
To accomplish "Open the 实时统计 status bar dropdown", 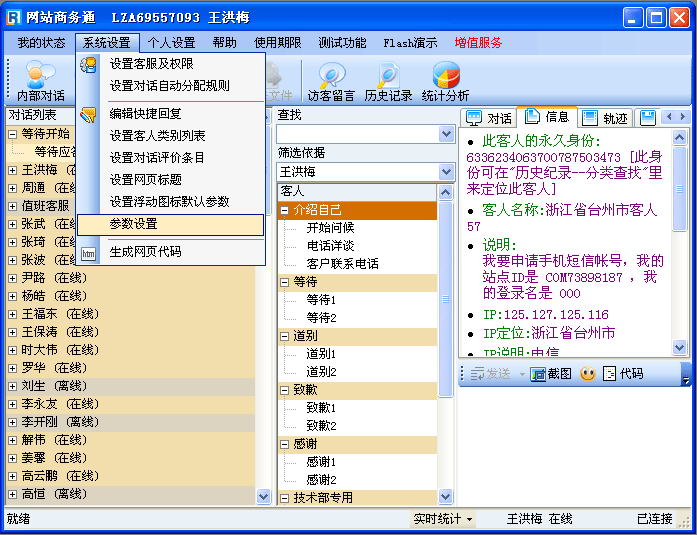I will pos(444,519).
